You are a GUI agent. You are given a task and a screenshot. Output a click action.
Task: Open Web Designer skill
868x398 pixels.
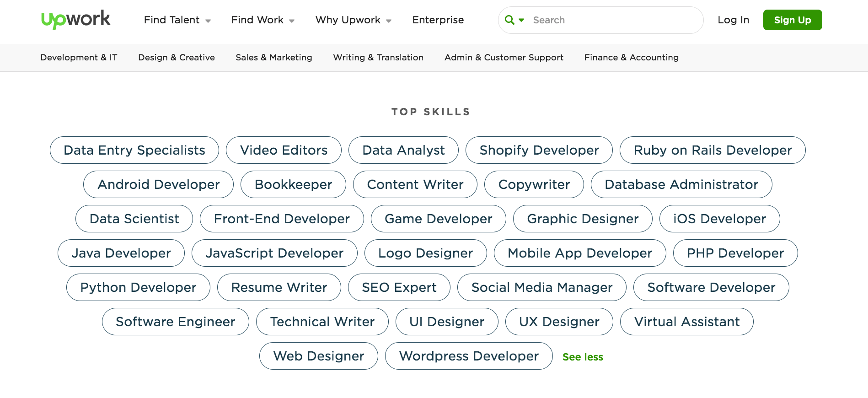pyautogui.click(x=319, y=356)
